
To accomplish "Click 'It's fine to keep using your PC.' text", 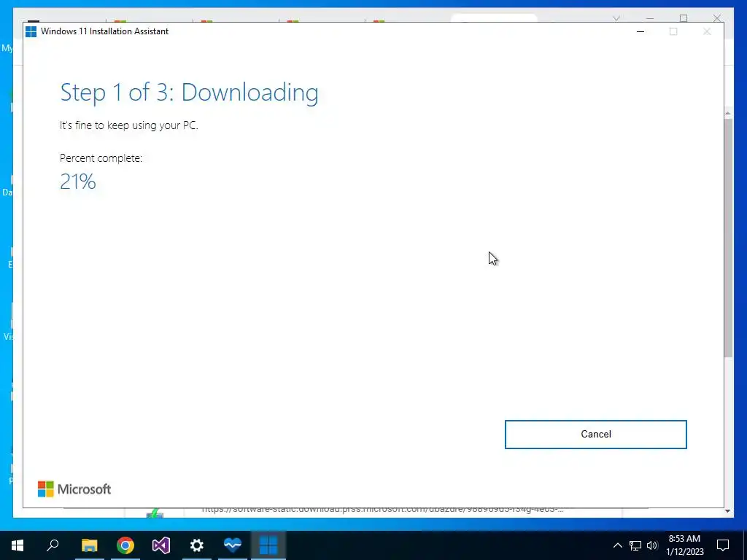I will (x=128, y=125).
